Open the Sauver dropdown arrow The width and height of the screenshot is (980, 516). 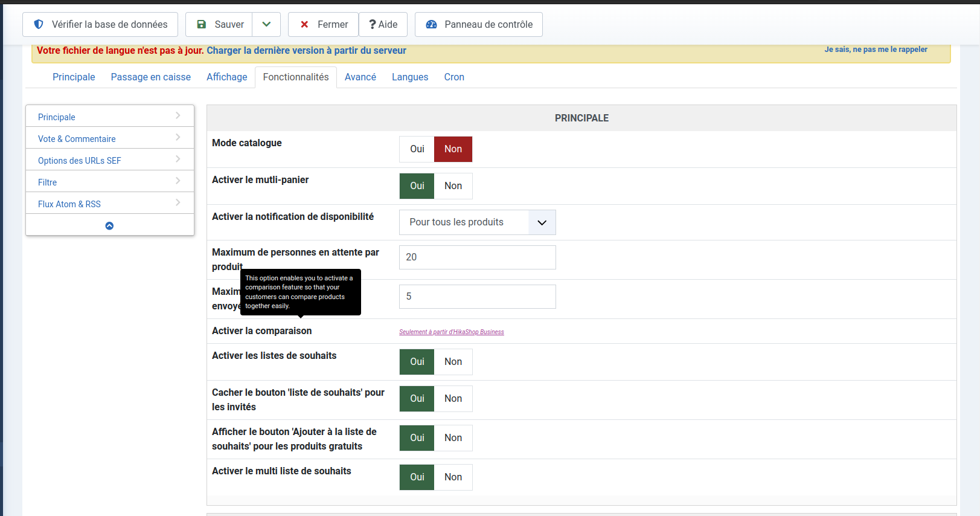266,24
